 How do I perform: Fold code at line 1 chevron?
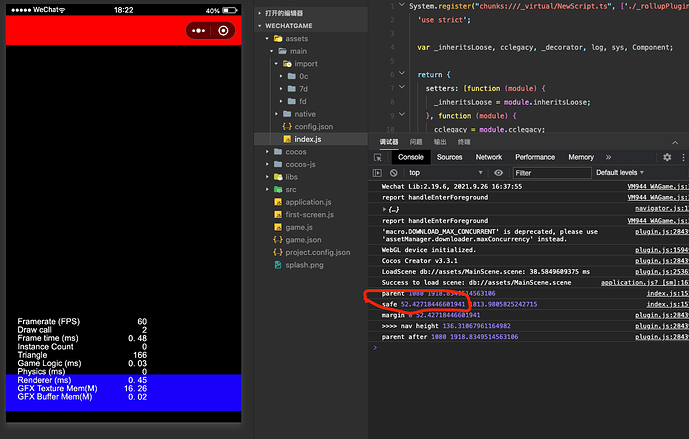[402, 5]
